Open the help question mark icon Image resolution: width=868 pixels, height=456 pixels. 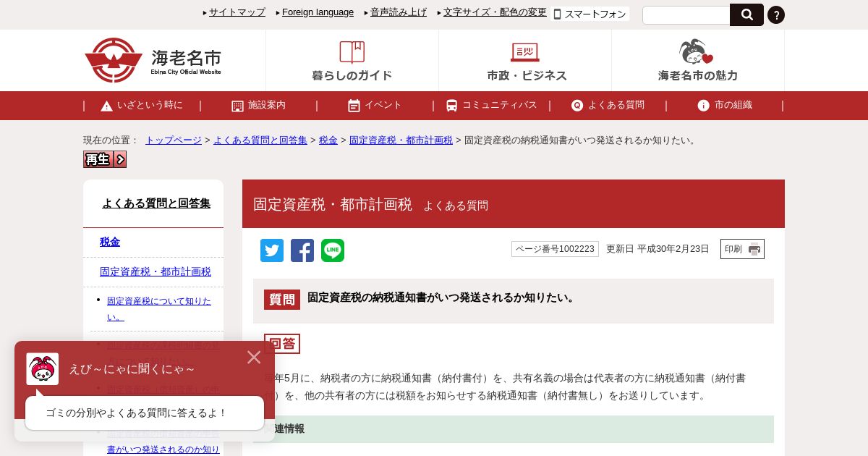[x=776, y=14]
